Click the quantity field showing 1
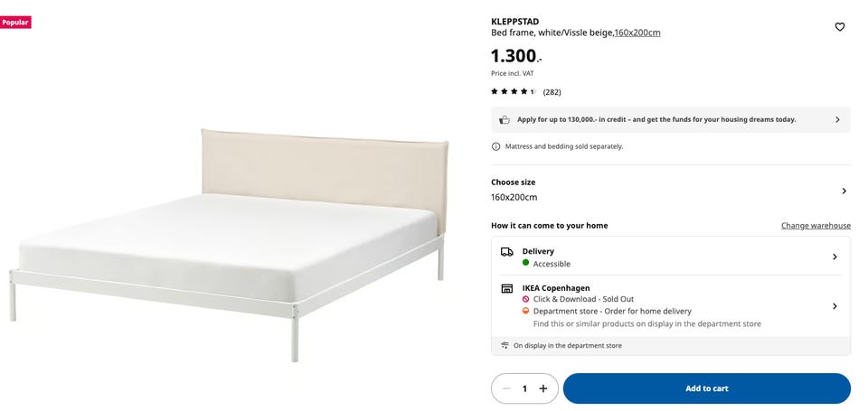 pyautogui.click(x=524, y=388)
